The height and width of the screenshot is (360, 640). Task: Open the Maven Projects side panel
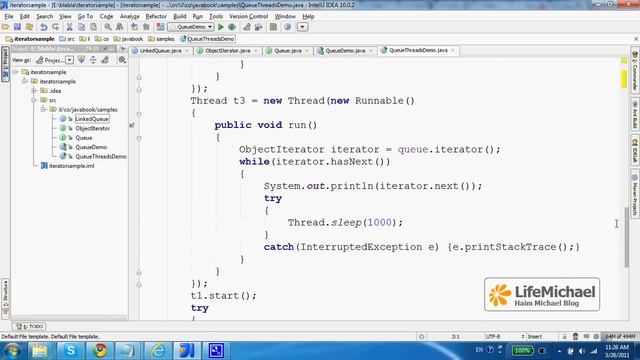(635, 194)
